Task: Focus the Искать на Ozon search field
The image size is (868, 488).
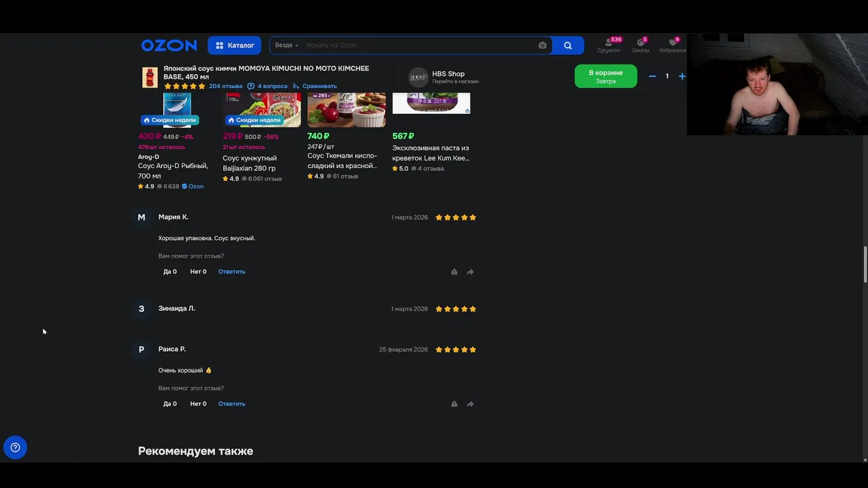Action: point(417,45)
